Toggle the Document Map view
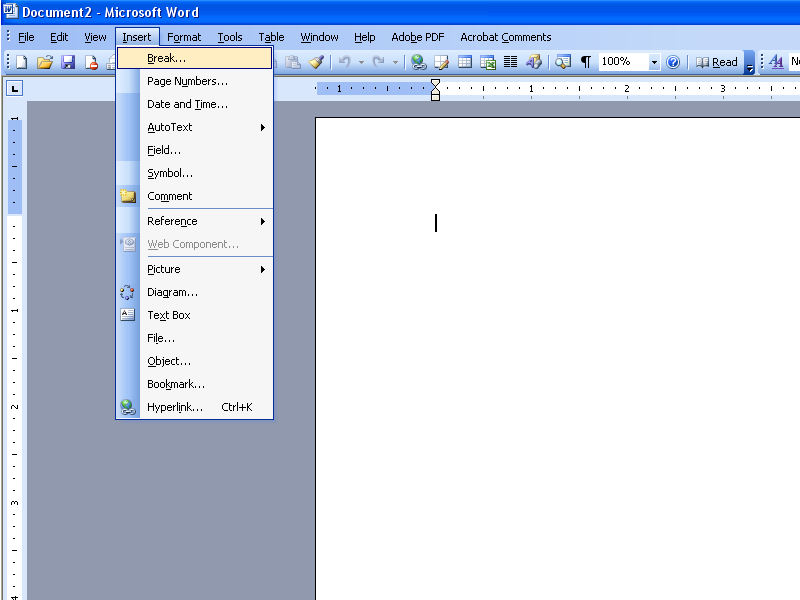 tap(561, 61)
